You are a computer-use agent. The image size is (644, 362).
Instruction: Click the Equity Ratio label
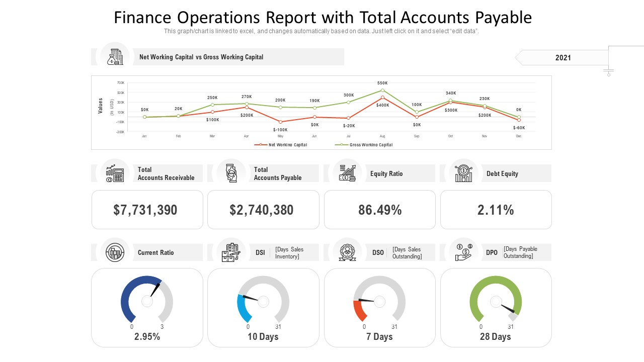386,173
